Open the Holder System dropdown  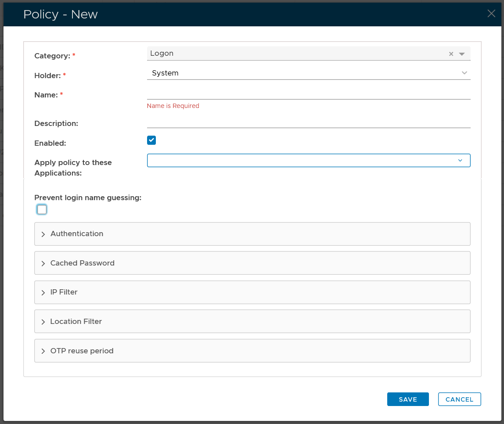tap(308, 73)
